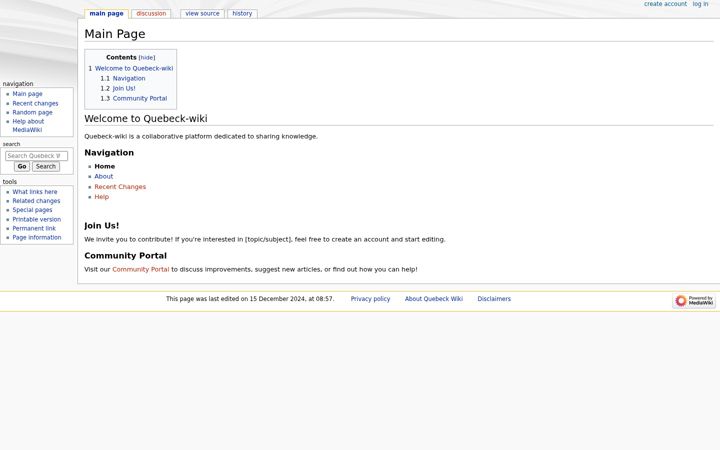The width and height of the screenshot is (720, 450).
Task: Click the Go button
Action: tap(22, 167)
